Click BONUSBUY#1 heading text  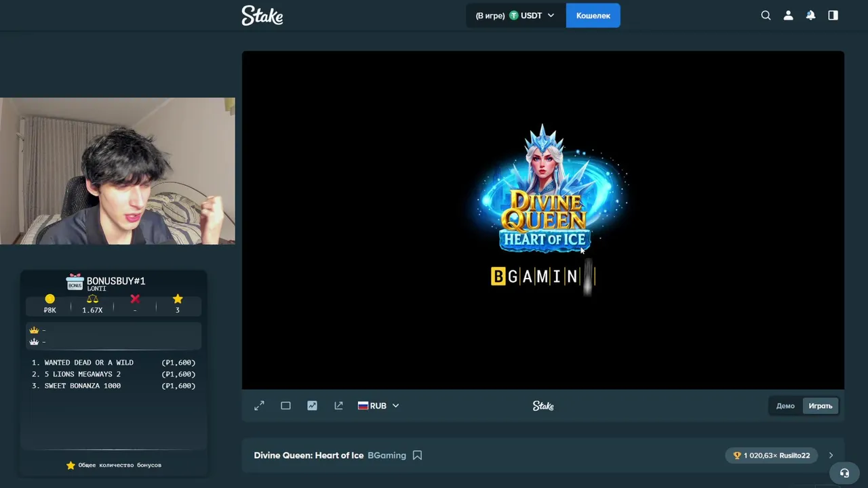[x=116, y=281]
